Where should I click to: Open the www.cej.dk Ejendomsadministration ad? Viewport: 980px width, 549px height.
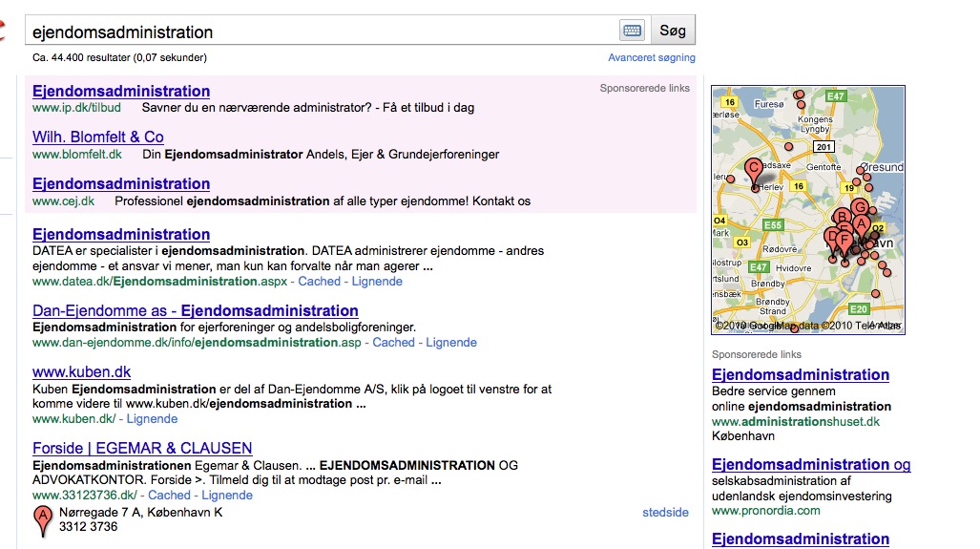[121, 184]
